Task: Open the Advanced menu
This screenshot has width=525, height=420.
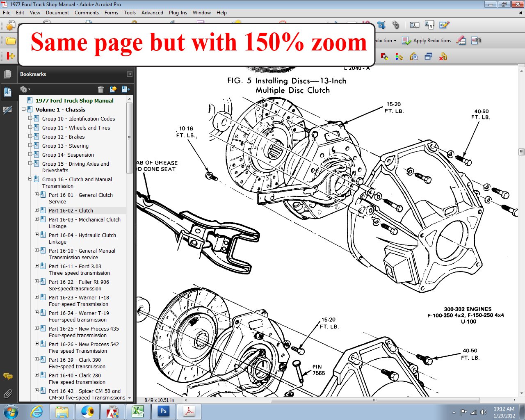Action: 152,13
